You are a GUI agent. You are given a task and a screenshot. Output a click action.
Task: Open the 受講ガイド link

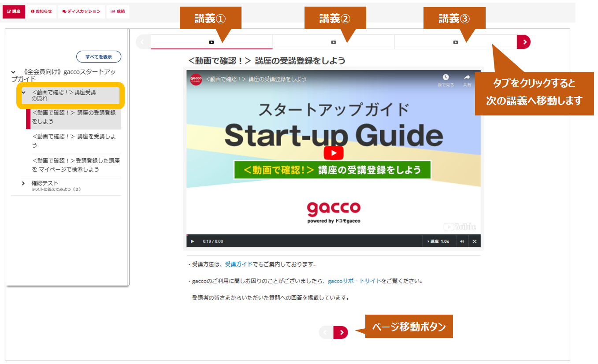click(x=239, y=264)
